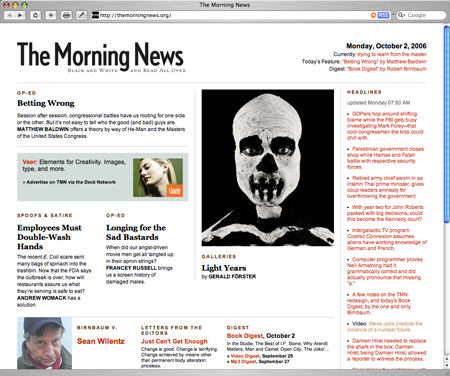
Task: Go back with the browser back arrow
Action: coord(9,15)
